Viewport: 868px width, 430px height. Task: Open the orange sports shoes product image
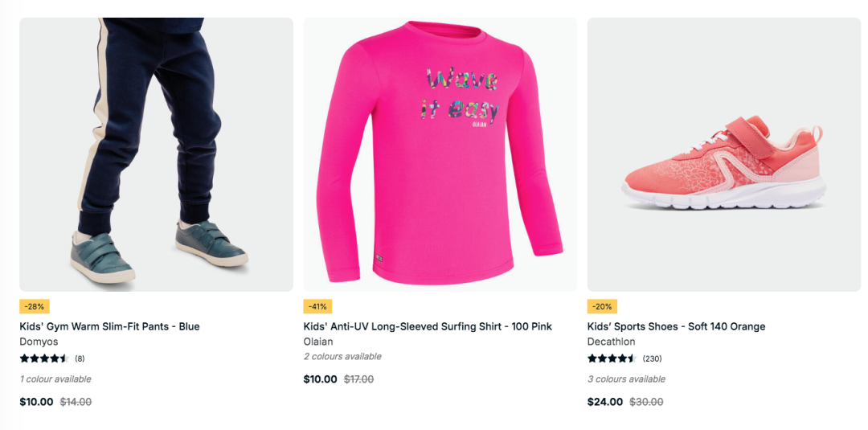(724, 154)
